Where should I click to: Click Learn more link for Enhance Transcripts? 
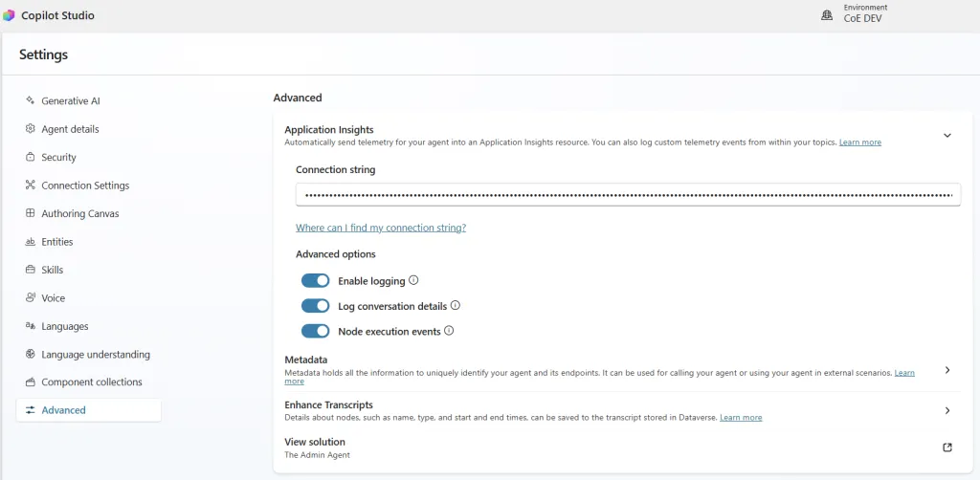[x=741, y=418]
